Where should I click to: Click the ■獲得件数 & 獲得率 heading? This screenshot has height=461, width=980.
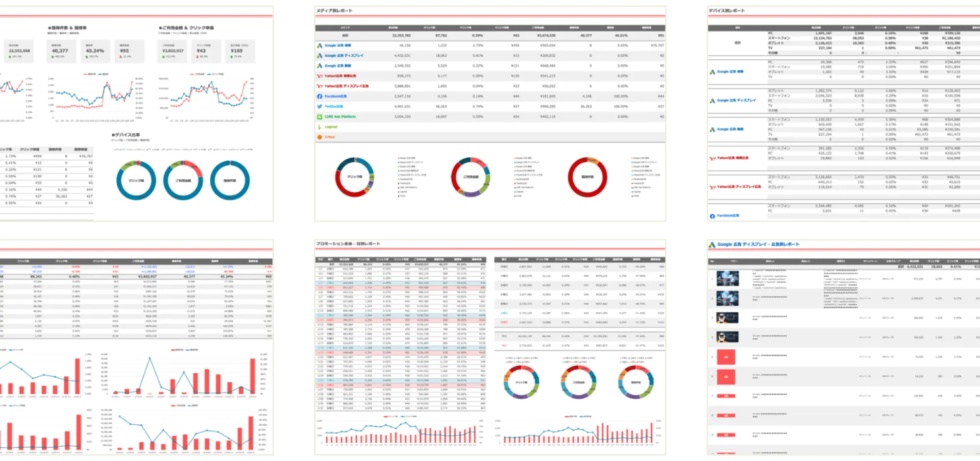[x=67, y=28]
